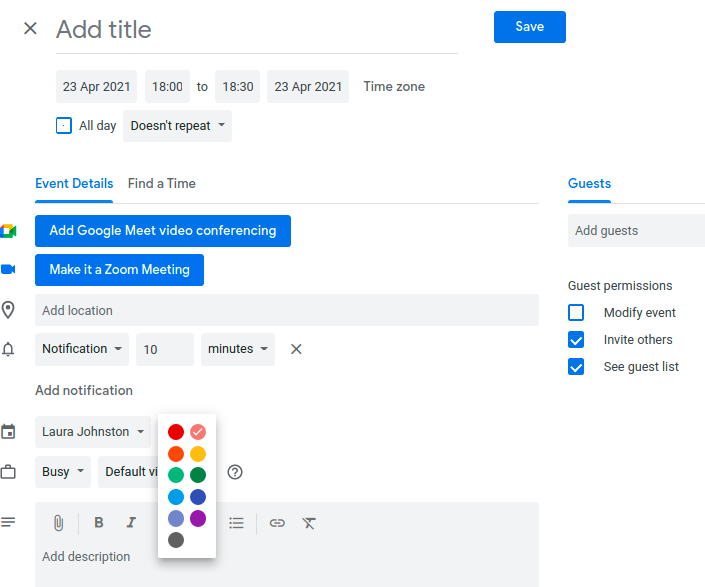Attach a file with paperclip icon
705x587 pixels.
coord(58,523)
